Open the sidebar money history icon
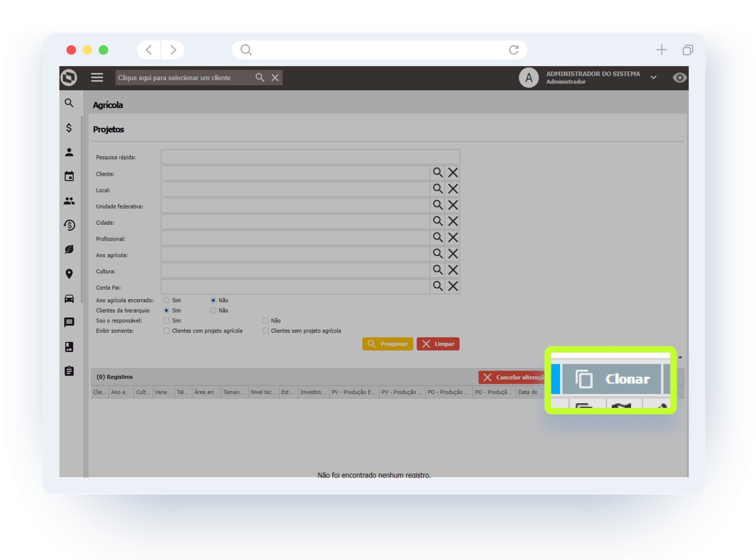Screen dimensions: 756x560 [x=69, y=225]
